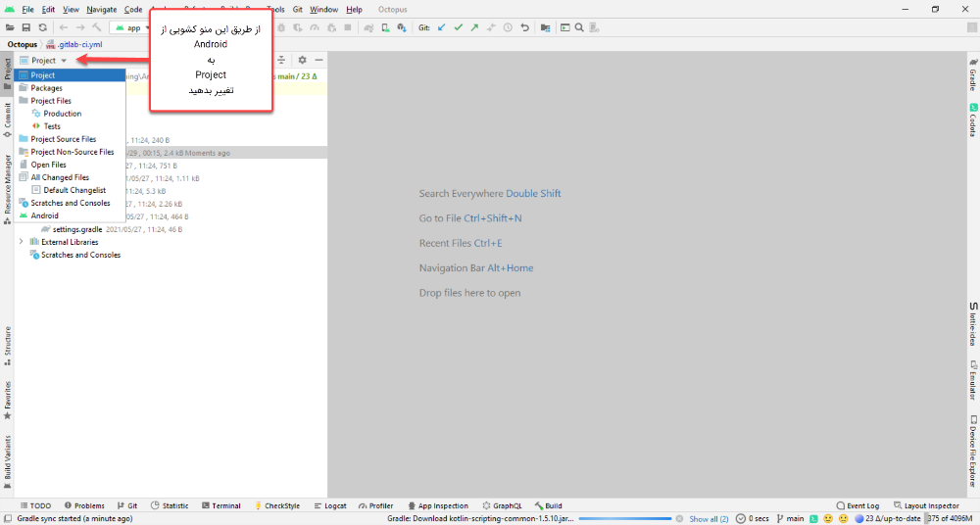Open the Navigate menu

101,10
